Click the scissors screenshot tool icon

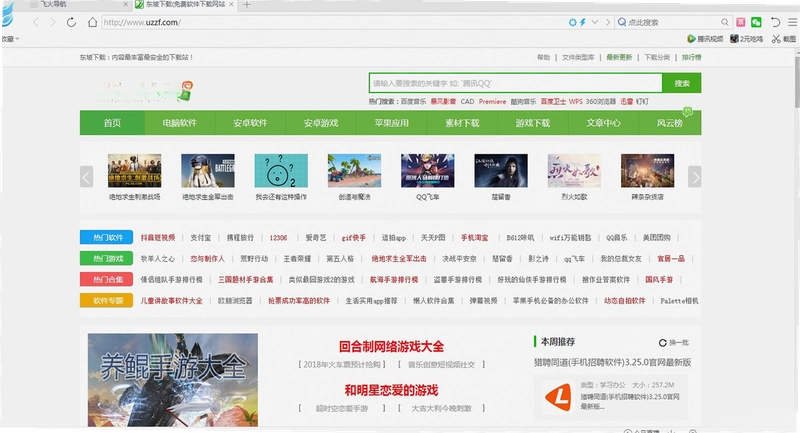(x=776, y=39)
